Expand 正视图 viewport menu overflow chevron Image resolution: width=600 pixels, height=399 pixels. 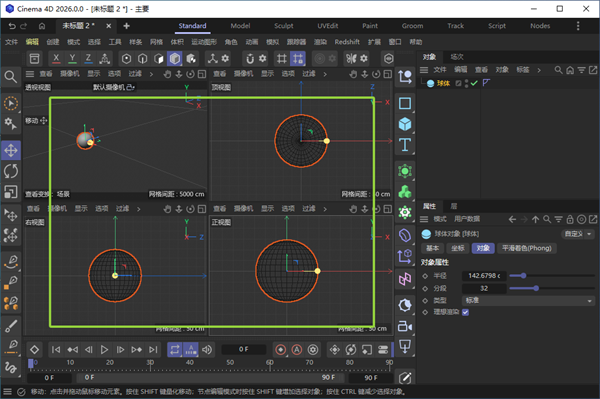pyautogui.click(x=325, y=209)
